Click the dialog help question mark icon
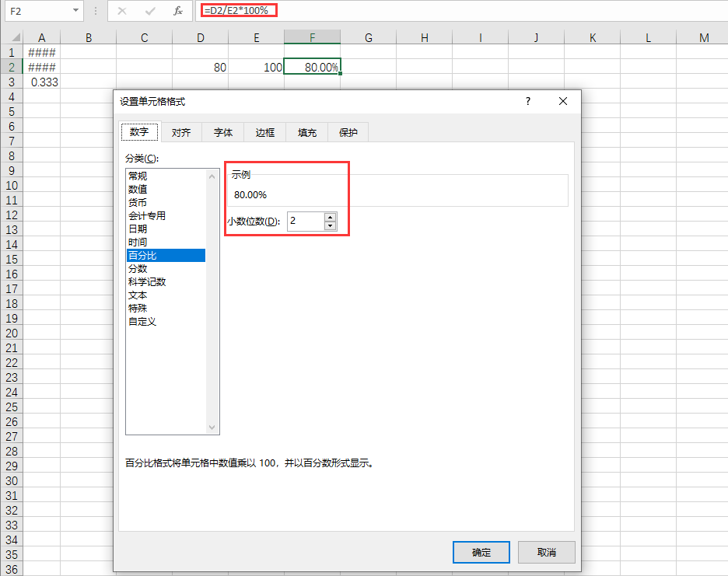Viewport: 728px width, 576px height. pyautogui.click(x=527, y=101)
